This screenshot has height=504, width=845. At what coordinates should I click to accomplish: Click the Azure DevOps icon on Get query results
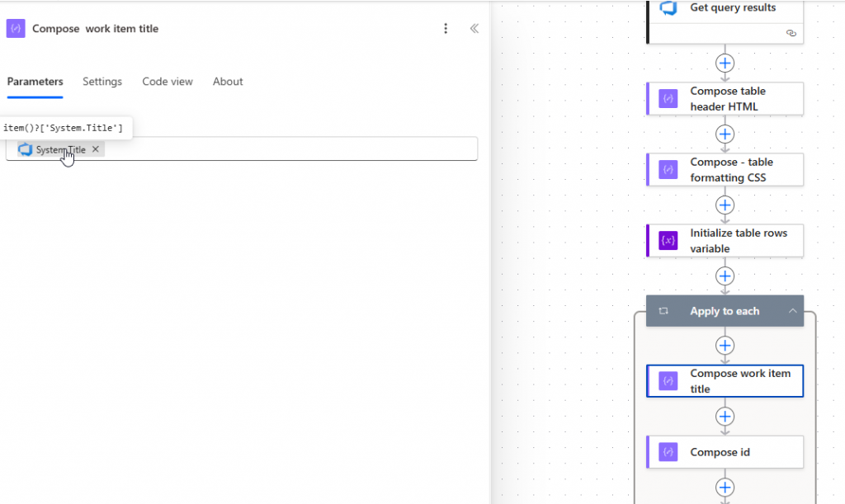point(668,8)
